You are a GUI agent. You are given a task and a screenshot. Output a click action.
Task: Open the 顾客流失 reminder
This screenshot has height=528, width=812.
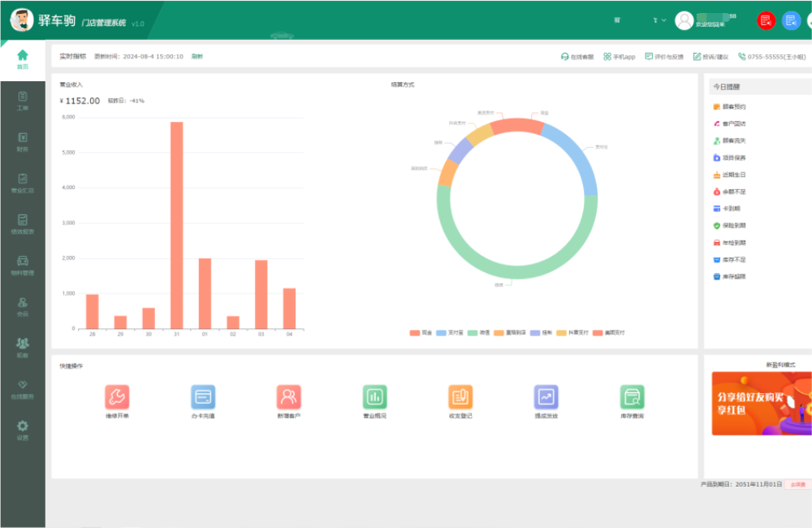tap(729, 141)
